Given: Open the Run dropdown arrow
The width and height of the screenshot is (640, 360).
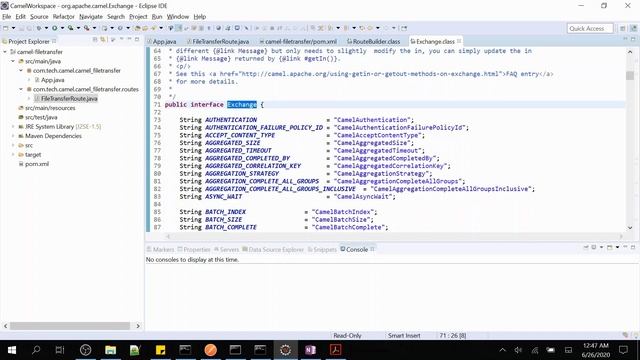Looking at the screenshot, I should [x=62, y=28].
